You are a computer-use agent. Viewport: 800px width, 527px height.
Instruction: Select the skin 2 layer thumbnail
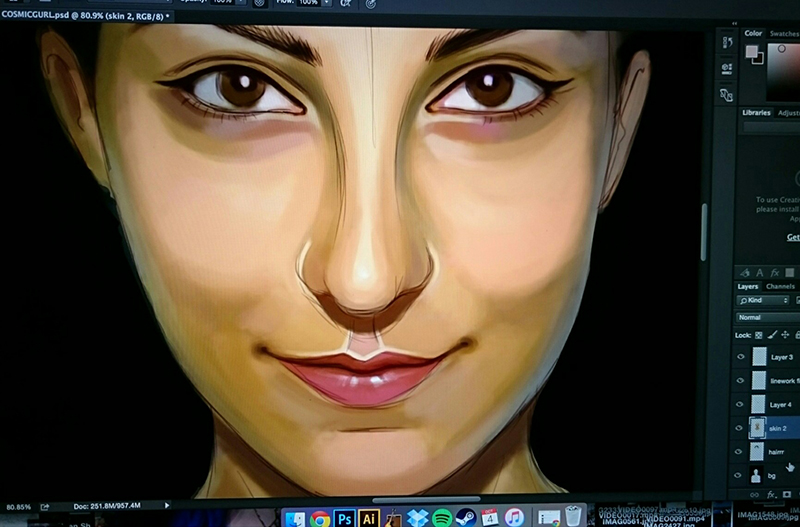pos(757,428)
